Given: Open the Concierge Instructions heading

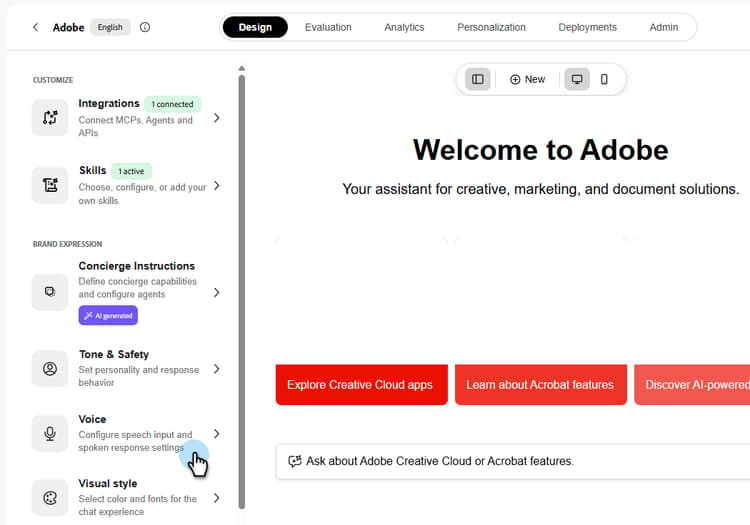Looking at the screenshot, I should coord(137,266).
